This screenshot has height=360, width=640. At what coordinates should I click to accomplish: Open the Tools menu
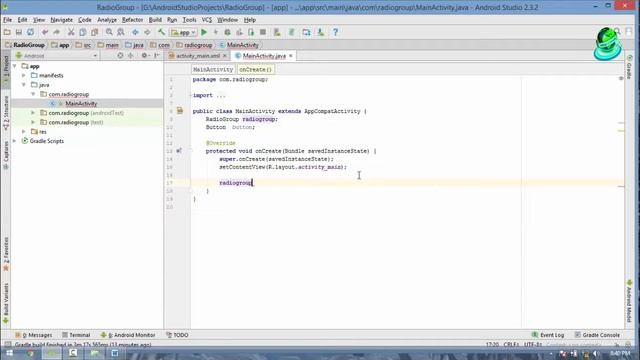coord(189,20)
